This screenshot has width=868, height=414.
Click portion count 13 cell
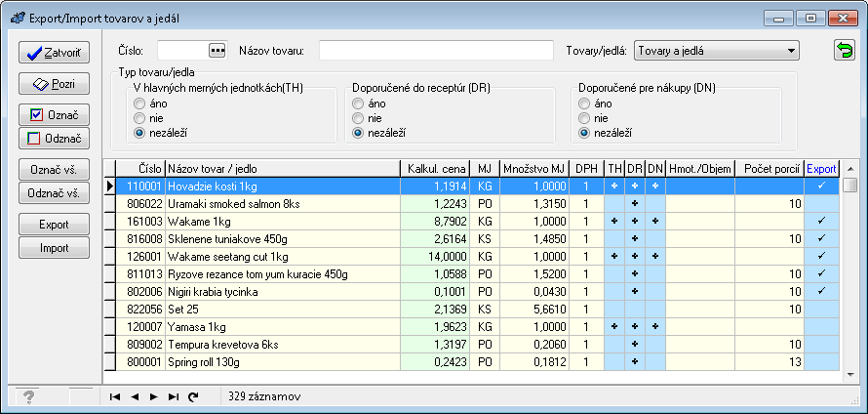(769, 362)
